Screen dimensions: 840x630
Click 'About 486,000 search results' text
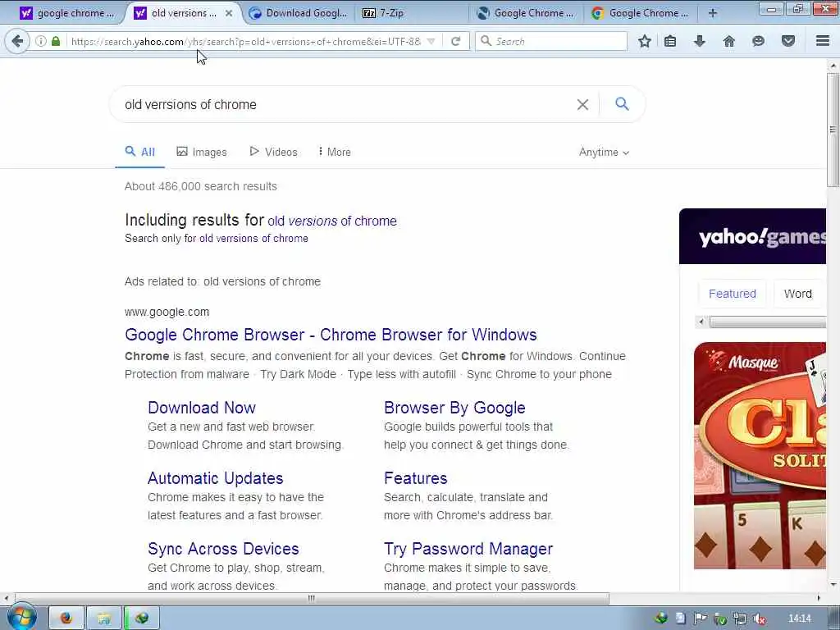point(201,186)
